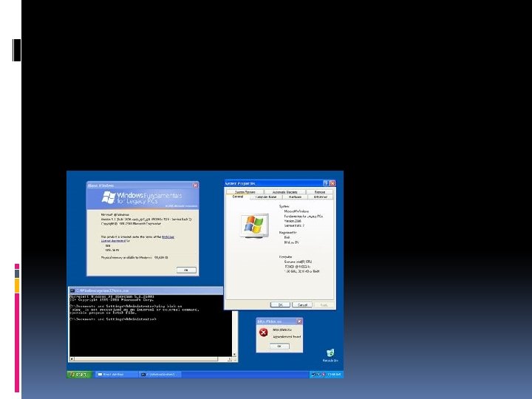Close the System Properties window
This screenshot has height=399, width=532.
tap(332, 183)
